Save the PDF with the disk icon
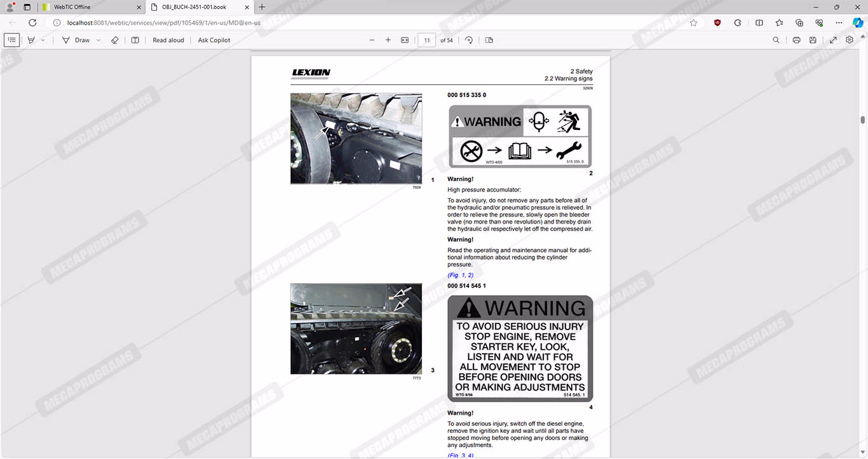 pyautogui.click(x=813, y=40)
